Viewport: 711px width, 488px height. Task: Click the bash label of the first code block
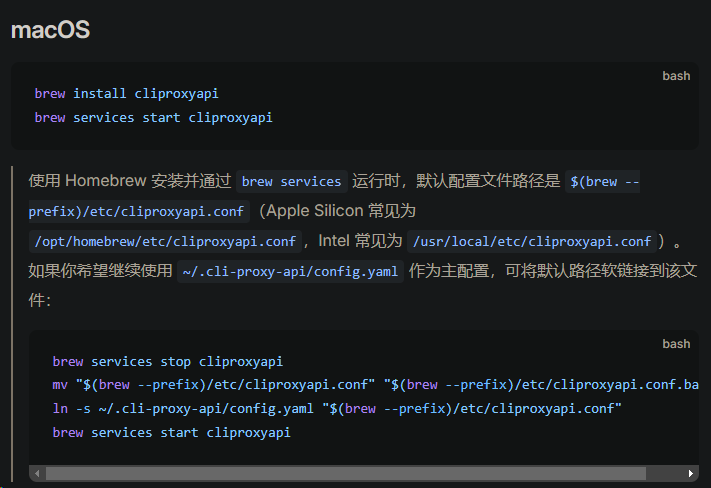coord(676,76)
